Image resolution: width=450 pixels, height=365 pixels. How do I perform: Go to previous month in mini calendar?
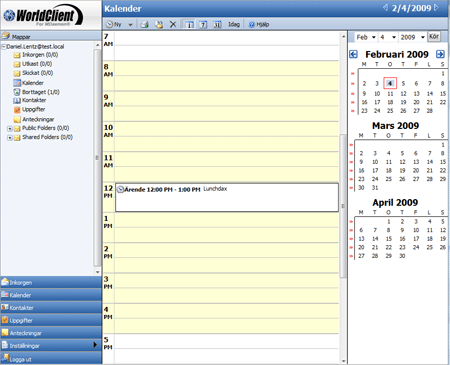point(353,54)
